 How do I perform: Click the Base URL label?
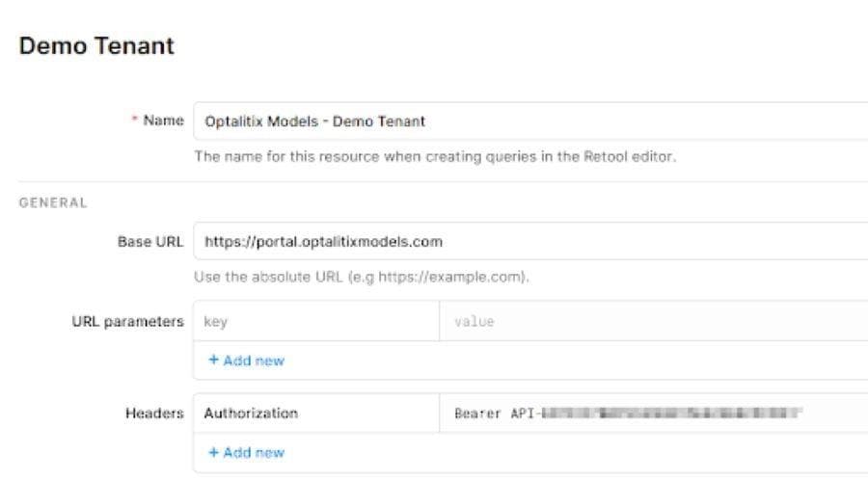point(149,241)
